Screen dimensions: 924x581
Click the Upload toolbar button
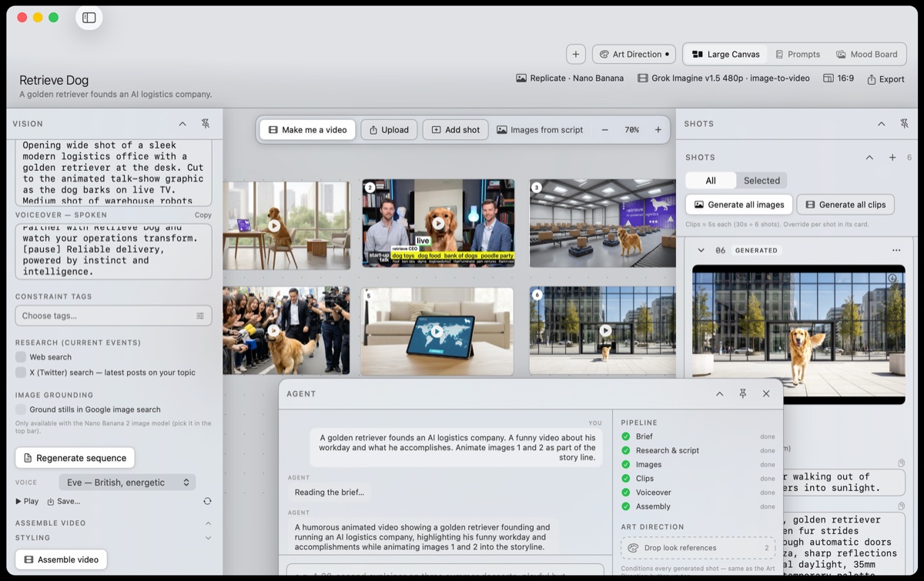(x=389, y=129)
